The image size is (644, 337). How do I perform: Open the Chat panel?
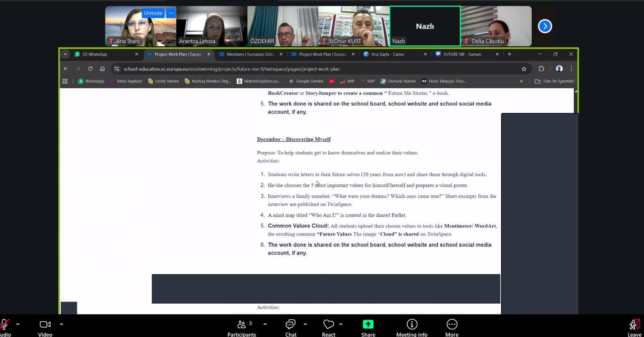(291, 327)
